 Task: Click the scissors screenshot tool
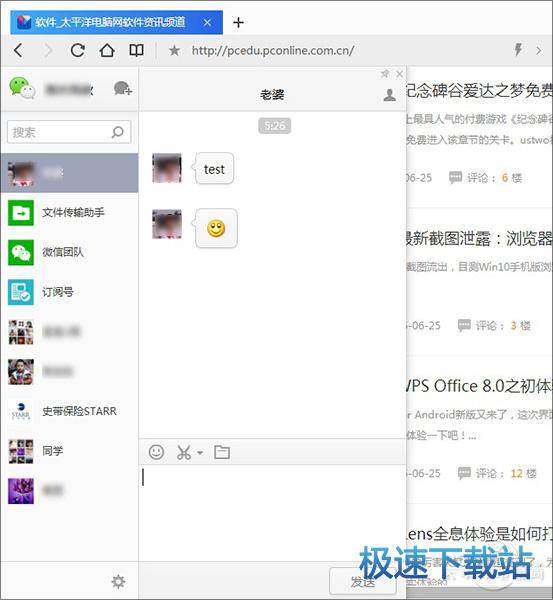pyautogui.click(x=184, y=452)
